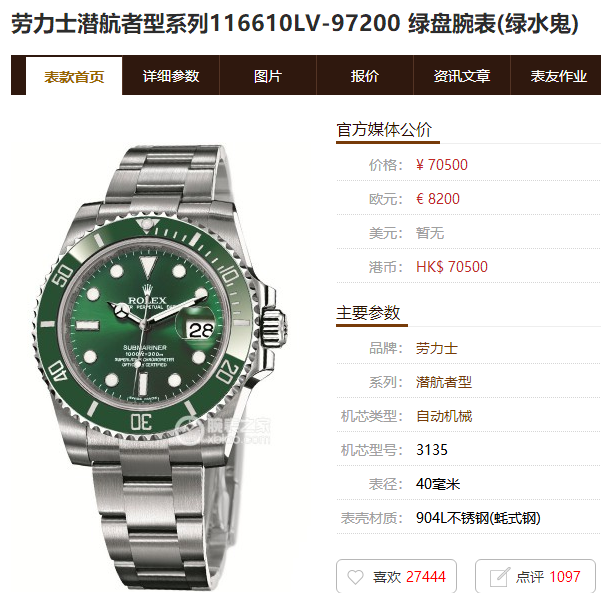
Task: Click the series link 潜航者型
Action: [x=443, y=382]
